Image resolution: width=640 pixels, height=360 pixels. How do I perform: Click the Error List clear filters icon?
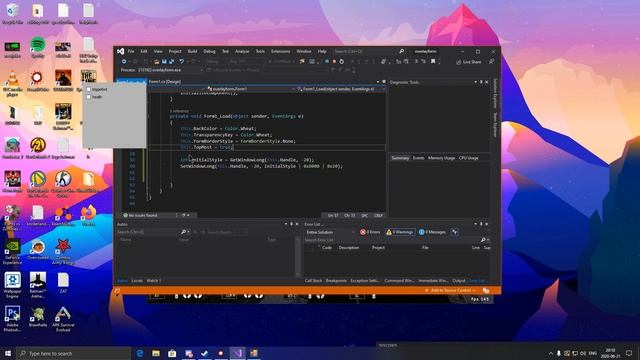pos(454,232)
